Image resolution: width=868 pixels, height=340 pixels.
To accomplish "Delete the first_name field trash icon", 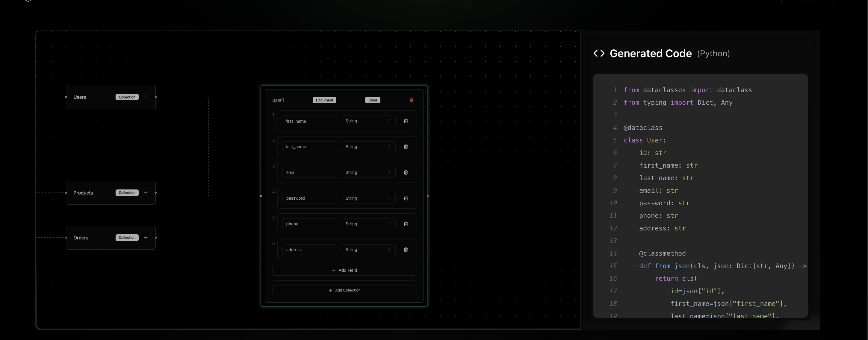I will click(406, 121).
